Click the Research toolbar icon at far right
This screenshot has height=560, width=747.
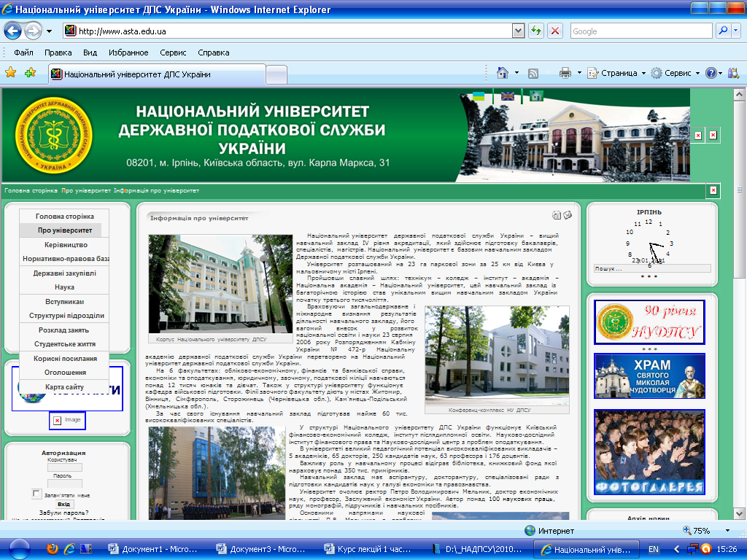(x=734, y=73)
